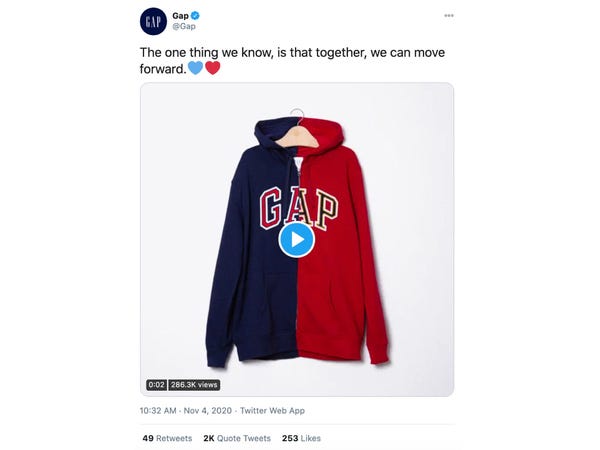Open the @Gap handle link
This screenshot has width=600, height=450.
coord(184,26)
